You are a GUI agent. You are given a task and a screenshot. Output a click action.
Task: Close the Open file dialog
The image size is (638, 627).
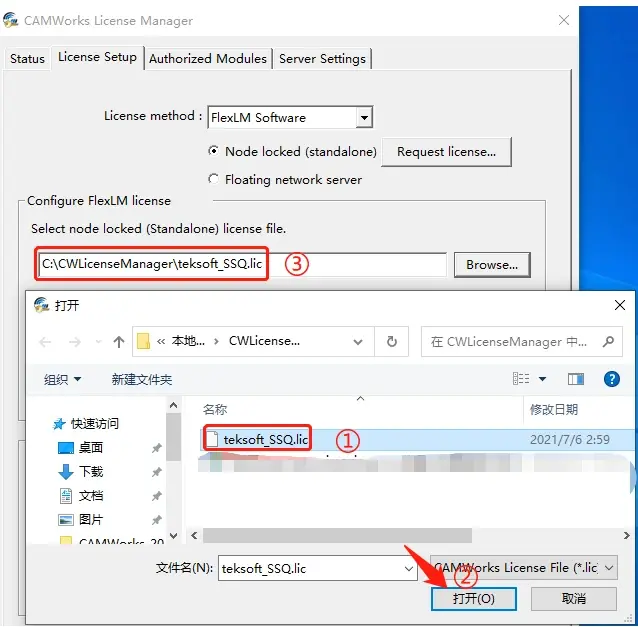coord(620,305)
